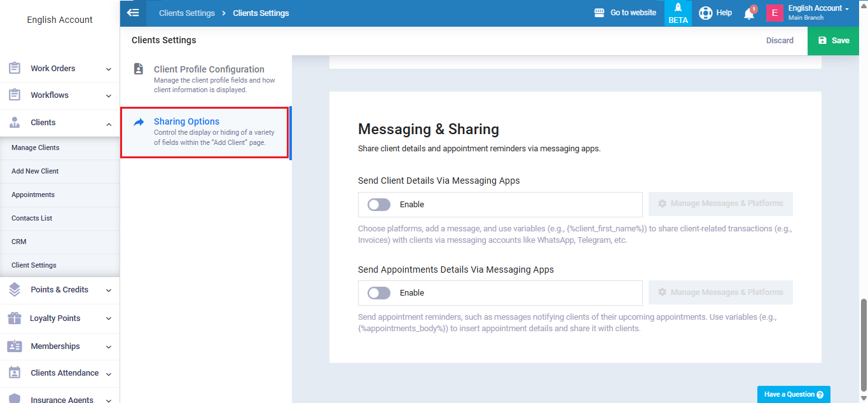Click the Help lifebuoy icon
868x403 pixels.
click(705, 13)
